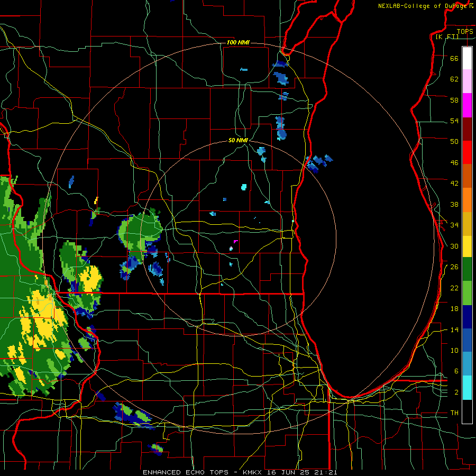Click the legend value "66"
Viewport: 476px width, 476px height.
coord(454,58)
